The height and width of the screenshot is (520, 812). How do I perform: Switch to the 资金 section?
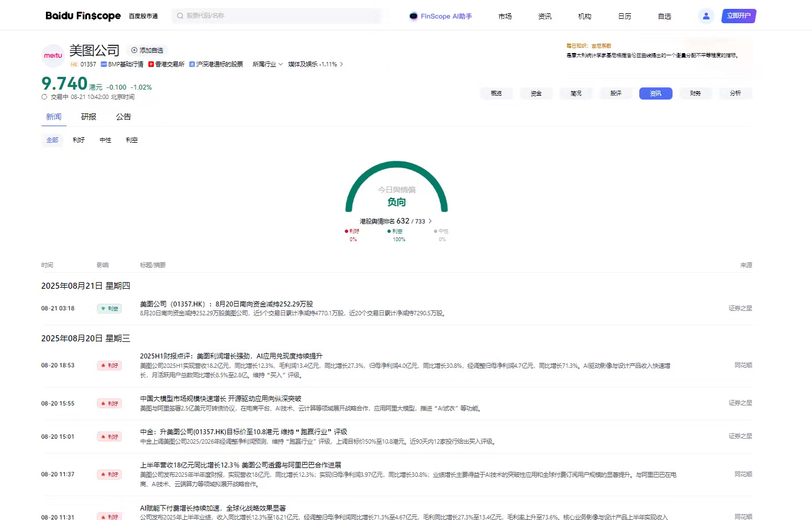coord(536,93)
